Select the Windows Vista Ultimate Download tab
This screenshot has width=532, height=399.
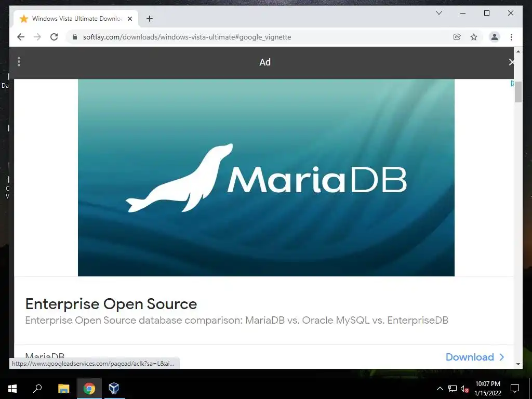coord(76,19)
